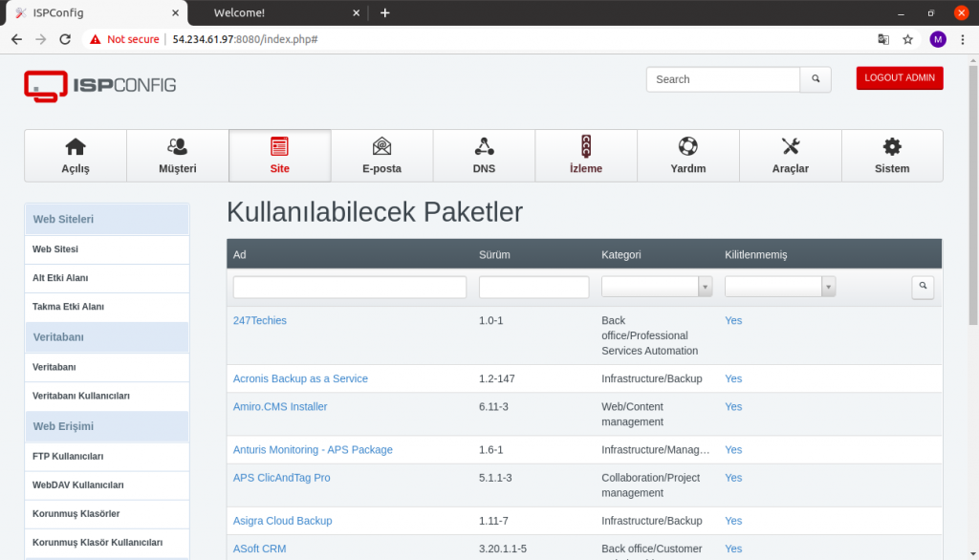Open the APS ClicAndTag Pro link
Screen dimensions: 979x560
(x=282, y=478)
